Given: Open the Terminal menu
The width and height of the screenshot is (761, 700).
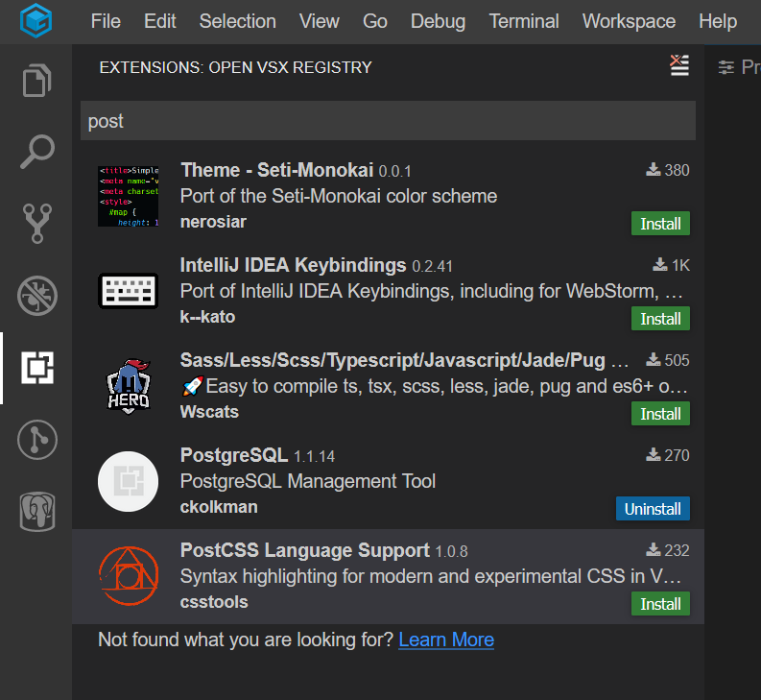Looking at the screenshot, I should click(x=524, y=21).
